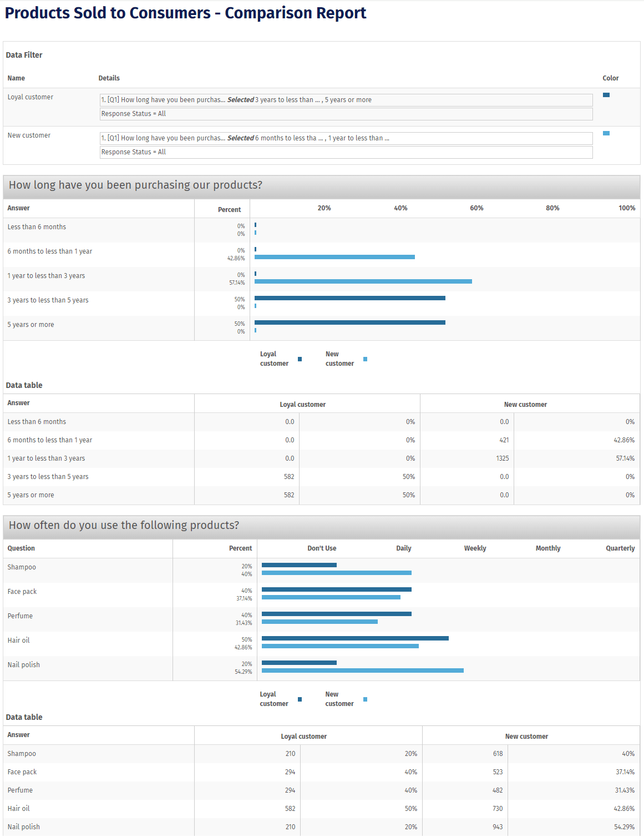The height and width of the screenshot is (837, 644).
Task: Click the 'How long have you been purchasing' section header
Action: pyautogui.click(x=135, y=185)
